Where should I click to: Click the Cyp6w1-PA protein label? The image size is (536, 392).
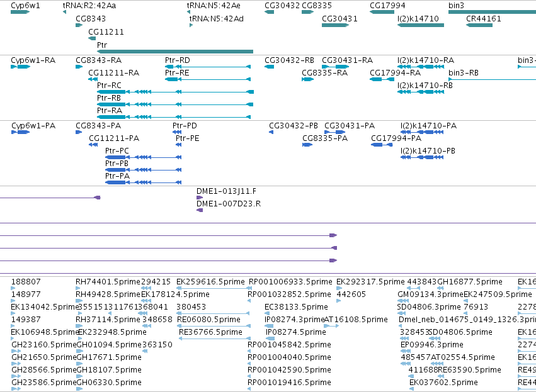(33, 126)
